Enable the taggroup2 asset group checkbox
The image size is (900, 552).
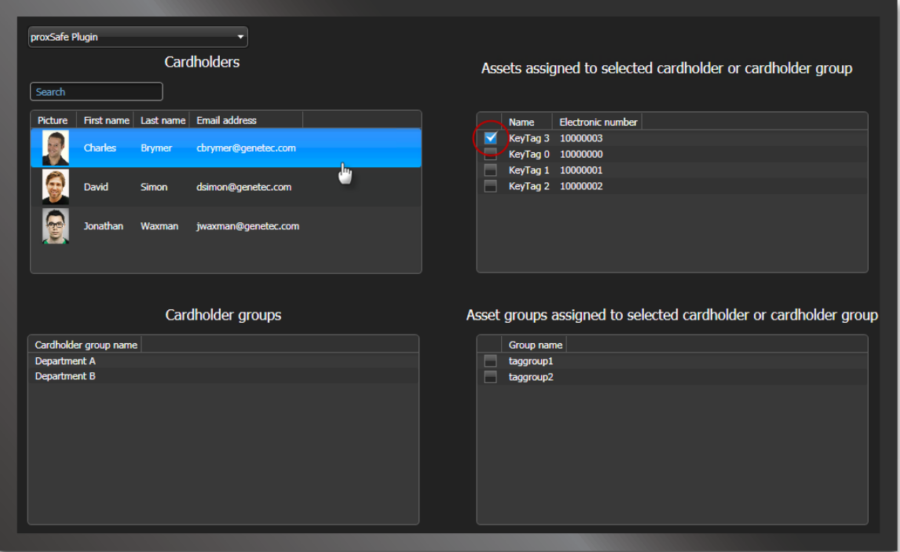click(490, 377)
